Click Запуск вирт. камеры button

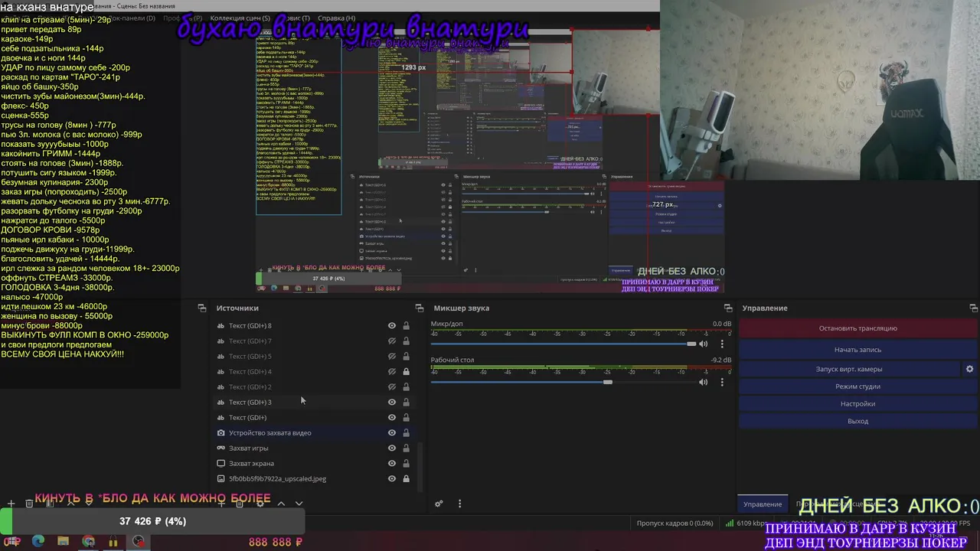point(848,369)
